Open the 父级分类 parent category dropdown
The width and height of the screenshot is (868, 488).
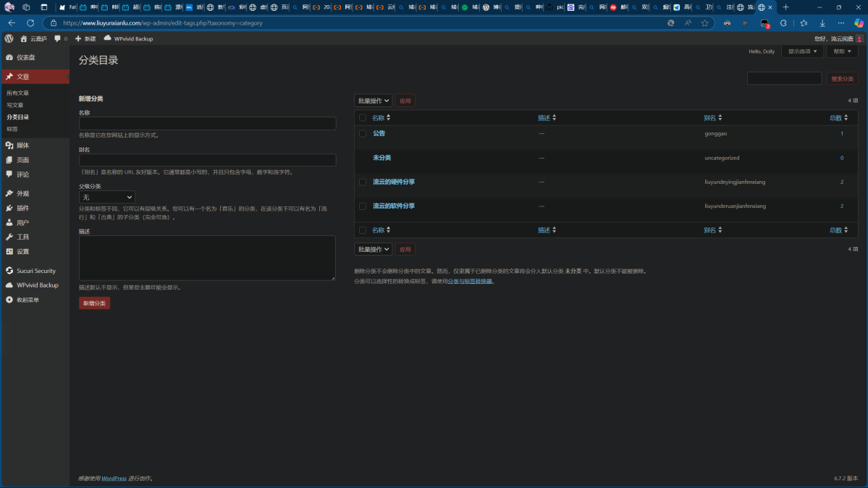coord(107,197)
